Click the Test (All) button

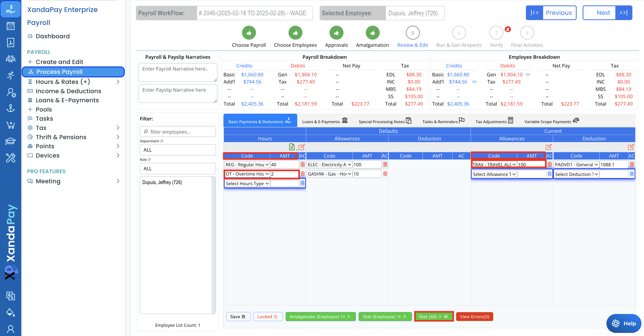point(434,316)
